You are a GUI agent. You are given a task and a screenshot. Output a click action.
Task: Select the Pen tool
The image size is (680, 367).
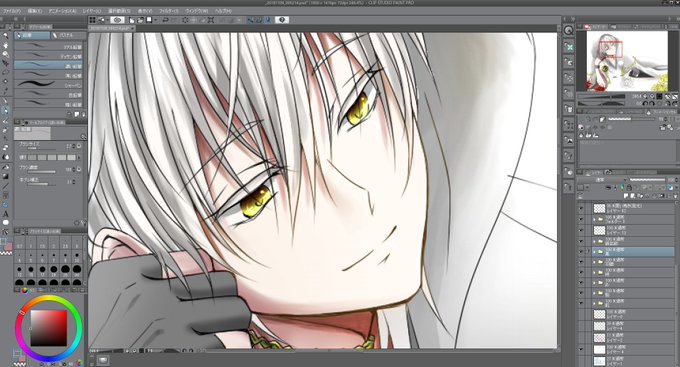6,101
